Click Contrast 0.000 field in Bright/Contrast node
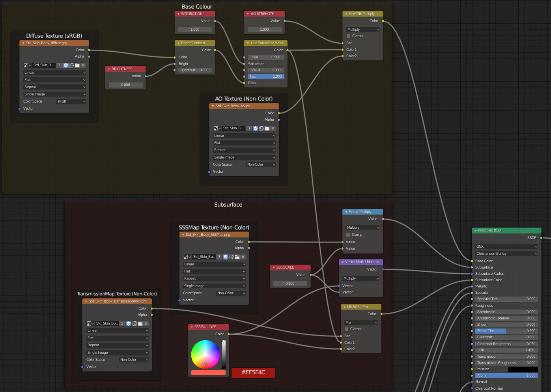 coord(195,70)
